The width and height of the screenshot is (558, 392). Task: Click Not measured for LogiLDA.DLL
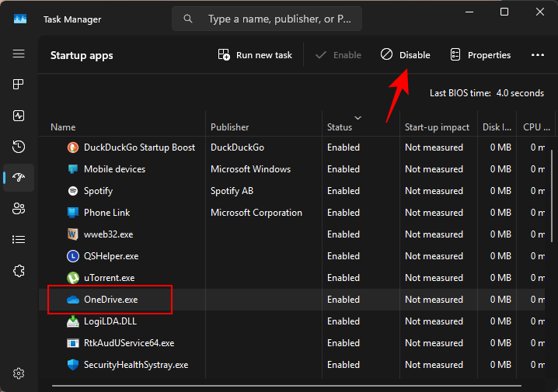pyautogui.click(x=434, y=321)
